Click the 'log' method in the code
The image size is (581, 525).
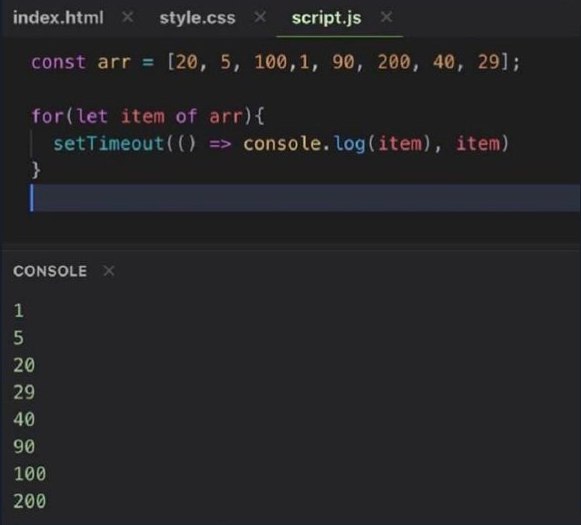(349, 144)
